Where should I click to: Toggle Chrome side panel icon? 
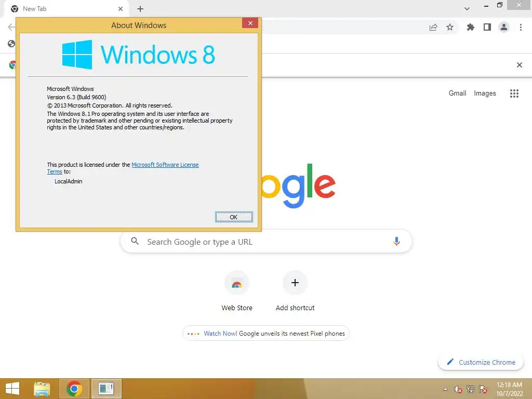click(487, 27)
